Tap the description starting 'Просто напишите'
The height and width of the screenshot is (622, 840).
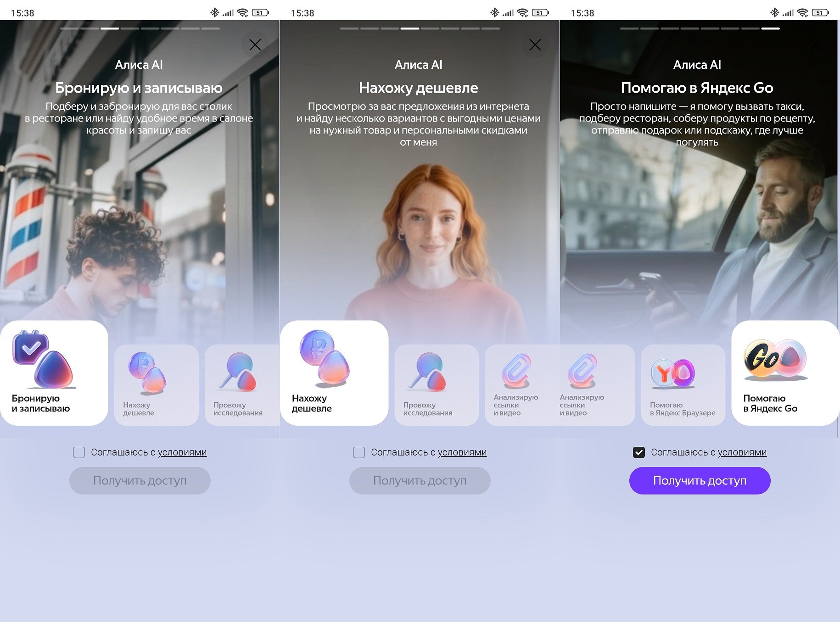click(x=697, y=124)
